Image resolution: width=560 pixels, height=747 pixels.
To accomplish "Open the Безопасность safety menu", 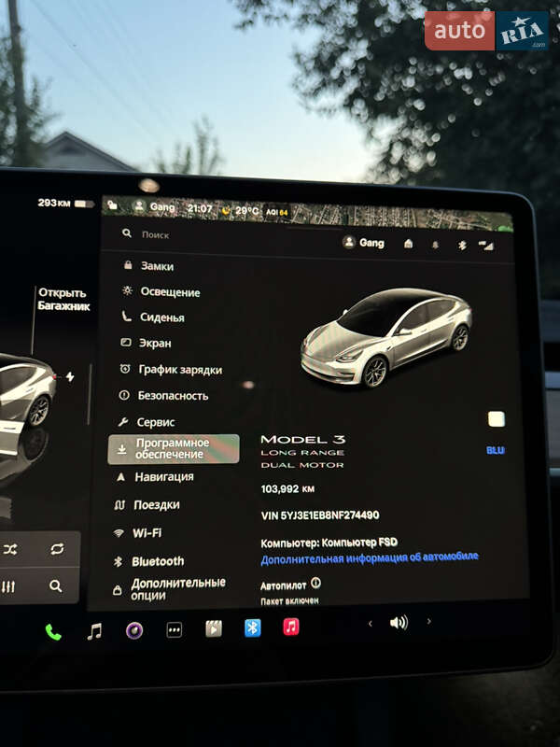I will pyautogui.click(x=163, y=395).
